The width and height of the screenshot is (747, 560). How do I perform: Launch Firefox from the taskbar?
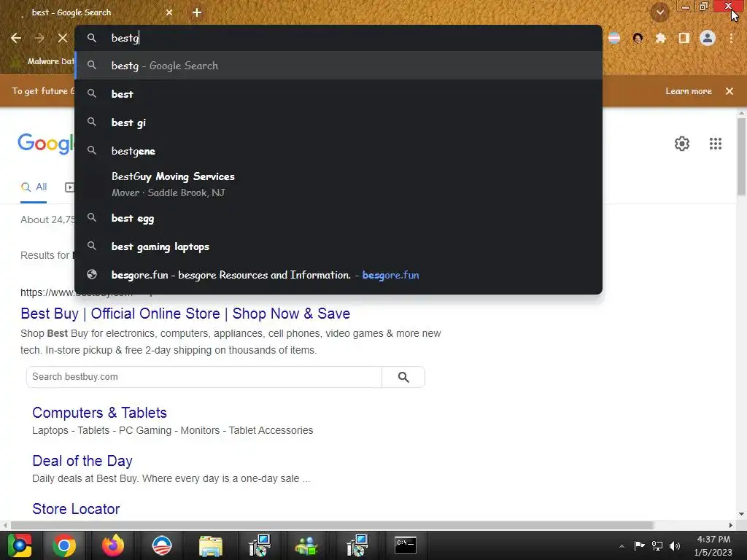(113, 545)
